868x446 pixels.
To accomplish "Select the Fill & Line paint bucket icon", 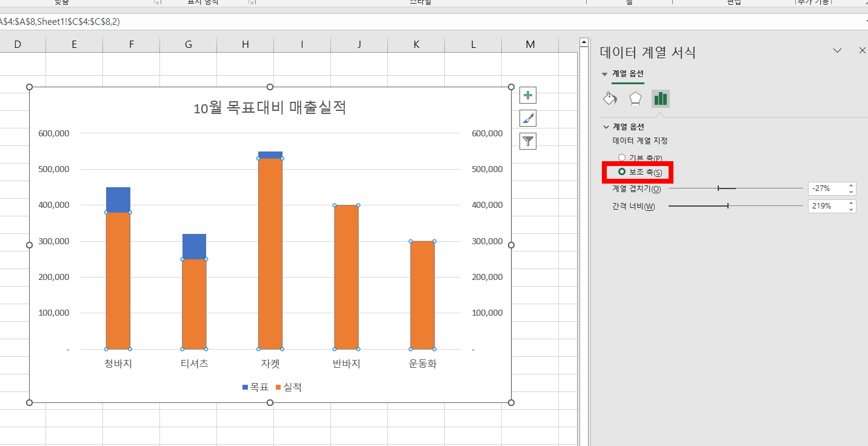I will point(610,99).
